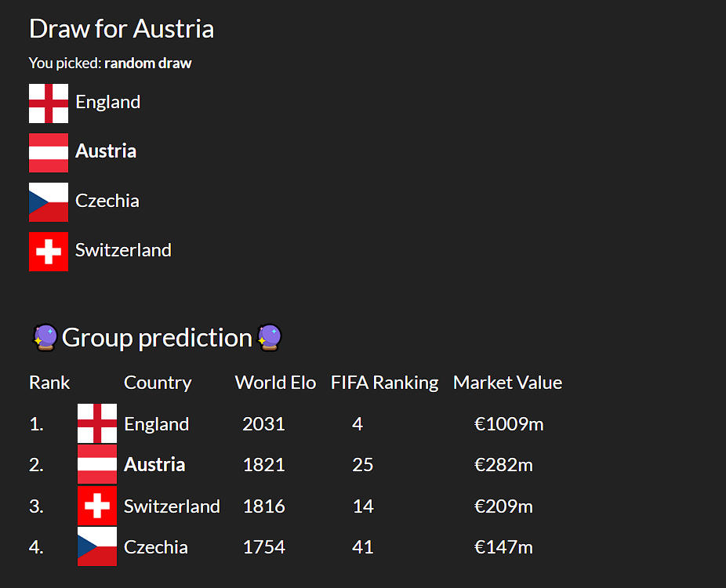
Task: Click crystal ball emoji right of Group prediction
Action: pyautogui.click(x=270, y=338)
